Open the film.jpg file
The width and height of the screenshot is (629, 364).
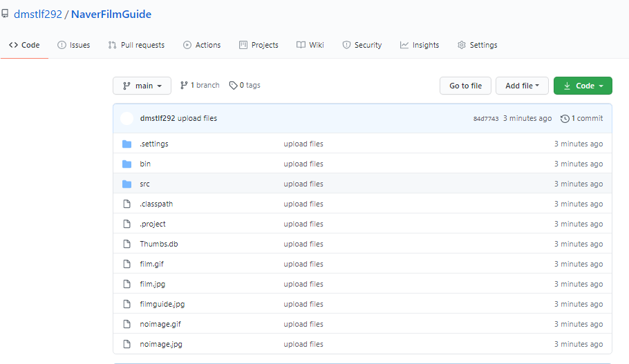pos(153,285)
